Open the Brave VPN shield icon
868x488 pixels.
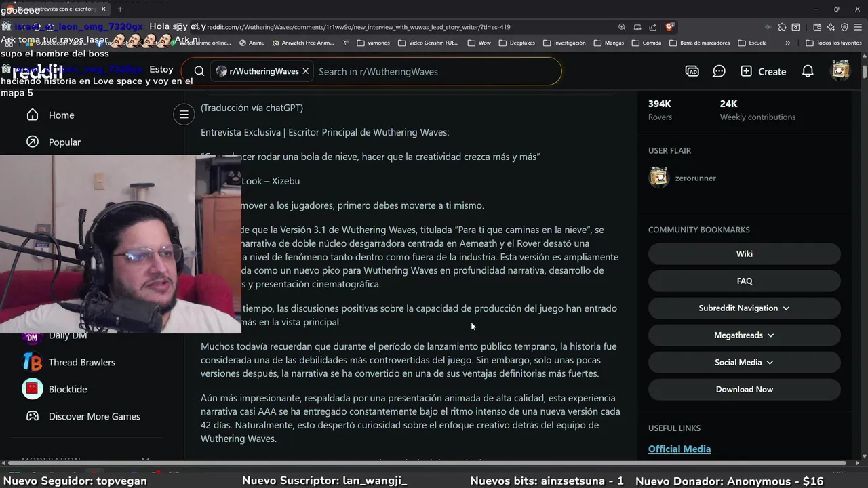pyautogui.click(x=844, y=27)
